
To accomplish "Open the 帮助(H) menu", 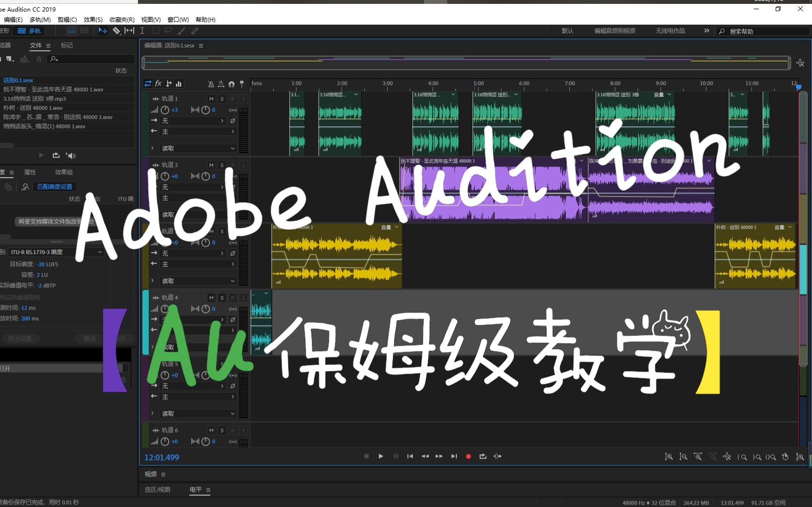I will (x=205, y=19).
